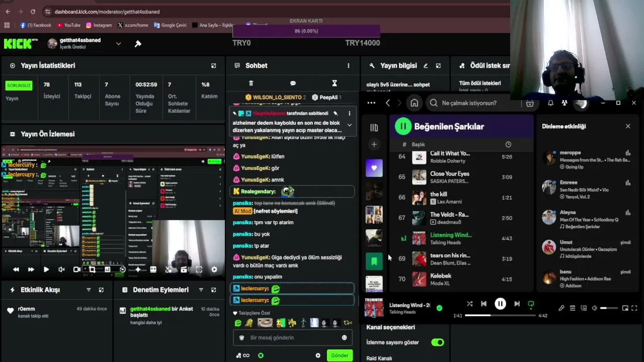This screenshot has width=644, height=362.
Task: Expand the Etkinlik Akışı panel
Action: coord(101,290)
